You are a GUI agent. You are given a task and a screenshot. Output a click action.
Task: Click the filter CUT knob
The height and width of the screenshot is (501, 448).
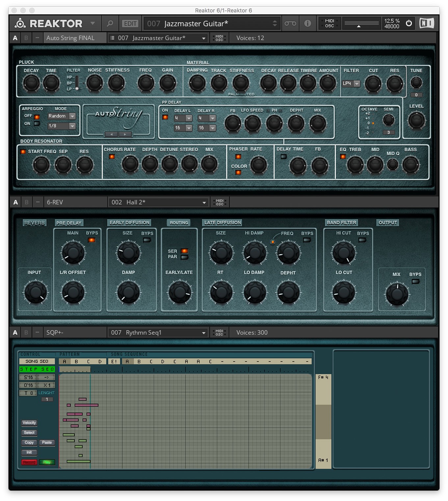tap(373, 83)
